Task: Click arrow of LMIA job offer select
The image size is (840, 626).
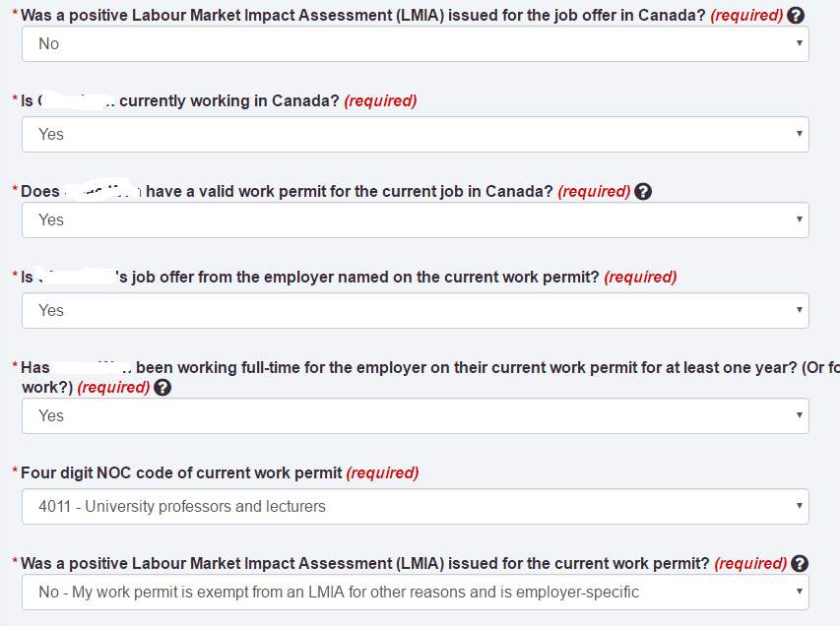Action: (800, 43)
